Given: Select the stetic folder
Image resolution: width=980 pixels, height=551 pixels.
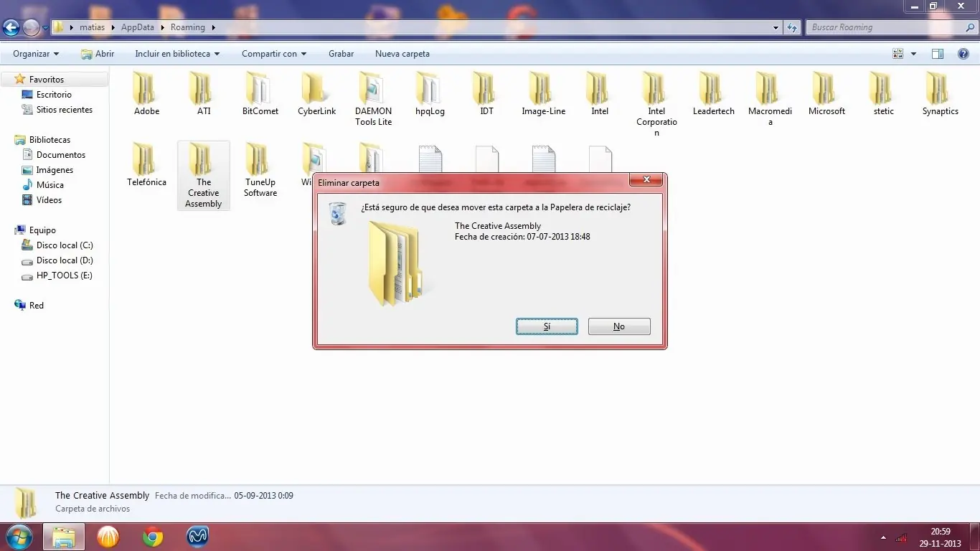Looking at the screenshot, I should [x=884, y=93].
